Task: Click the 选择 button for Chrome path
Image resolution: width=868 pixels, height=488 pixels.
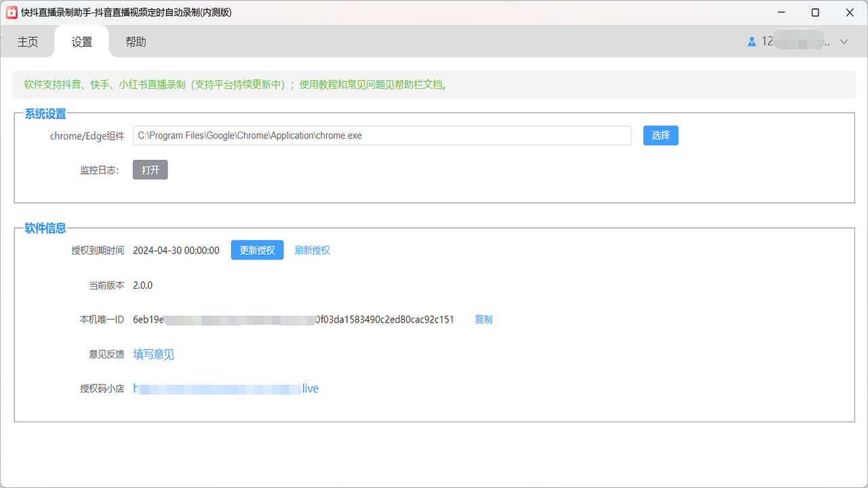Action: [x=660, y=136]
